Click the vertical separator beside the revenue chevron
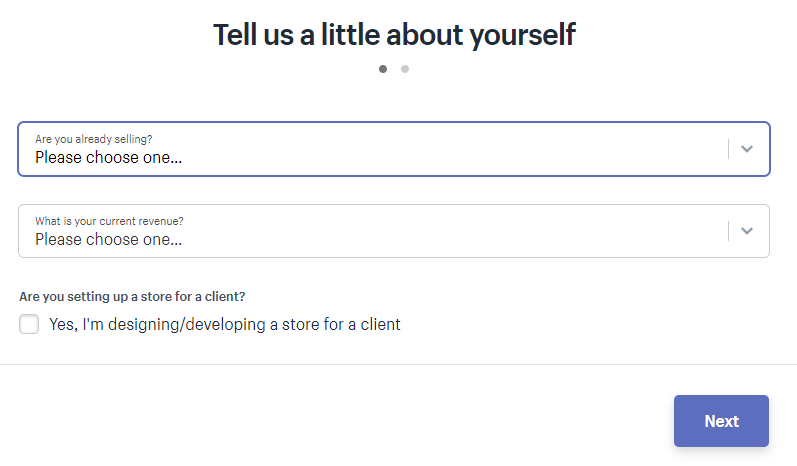This screenshot has height=466, width=797. (728, 231)
